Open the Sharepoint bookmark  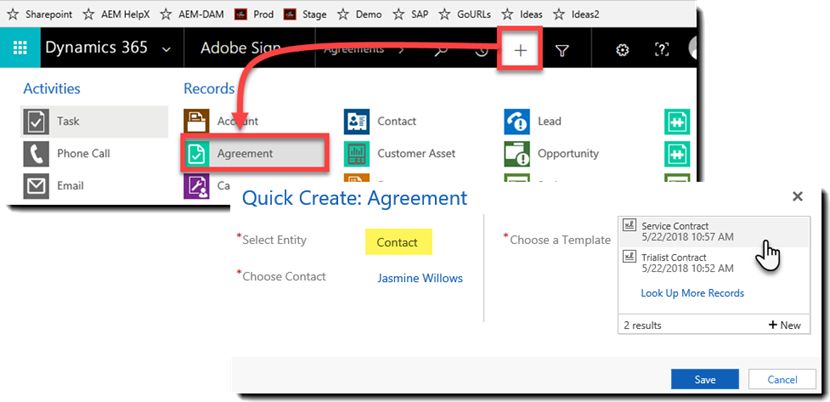tap(40, 14)
